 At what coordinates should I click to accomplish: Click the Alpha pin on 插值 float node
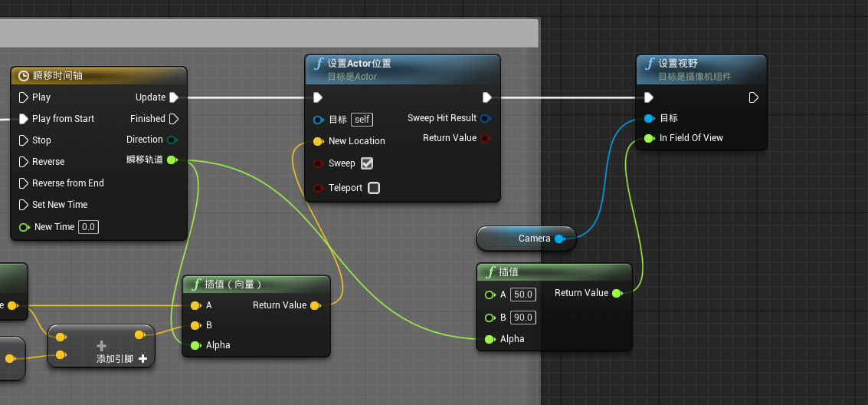pos(490,339)
